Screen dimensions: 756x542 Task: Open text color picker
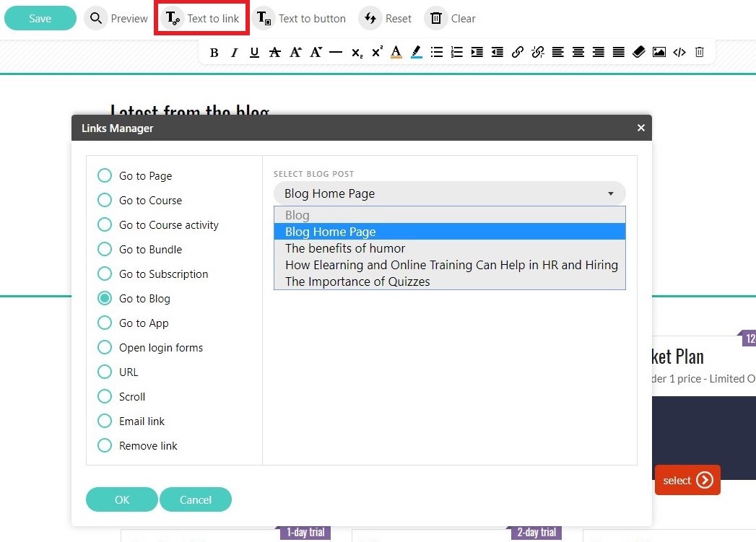tap(396, 52)
